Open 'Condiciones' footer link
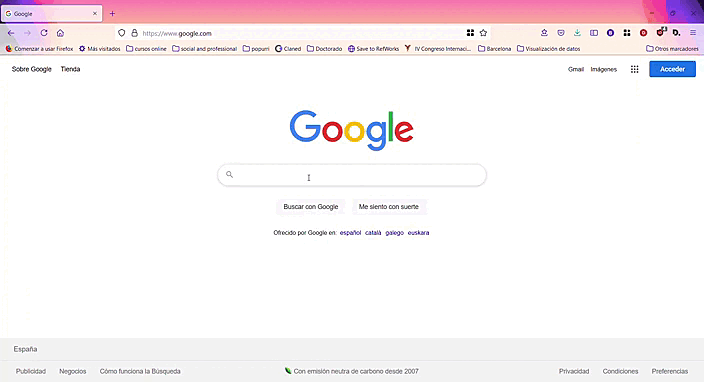This screenshot has width=704, height=382. pos(620,371)
